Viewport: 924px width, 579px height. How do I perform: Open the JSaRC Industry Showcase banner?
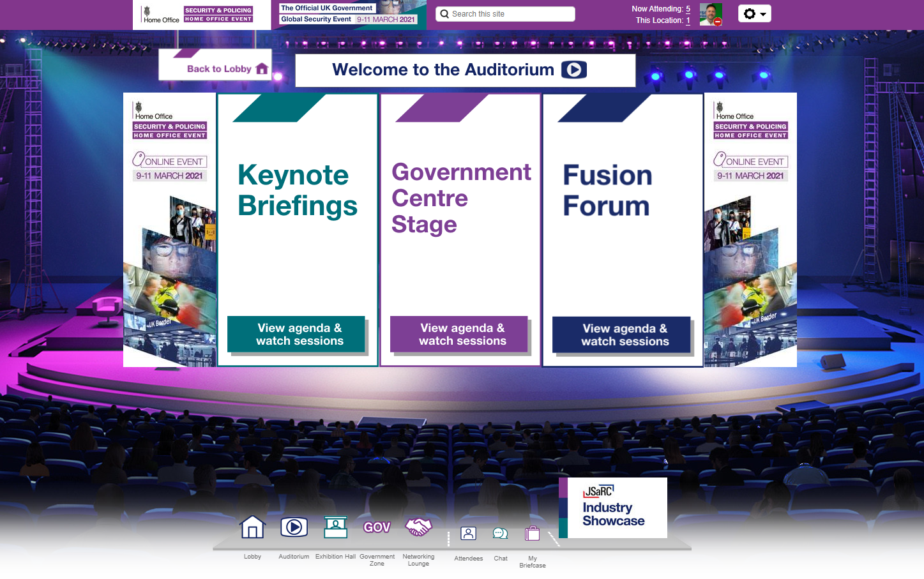pyautogui.click(x=613, y=508)
